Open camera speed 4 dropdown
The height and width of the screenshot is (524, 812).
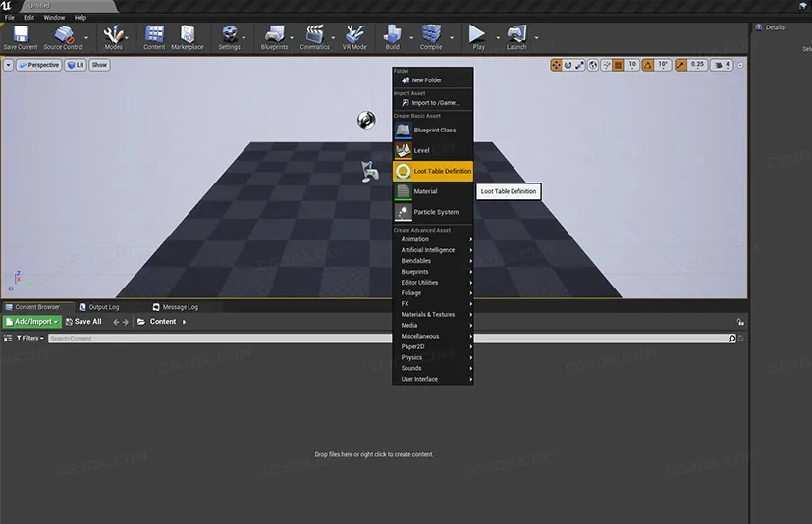(x=722, y=65)
